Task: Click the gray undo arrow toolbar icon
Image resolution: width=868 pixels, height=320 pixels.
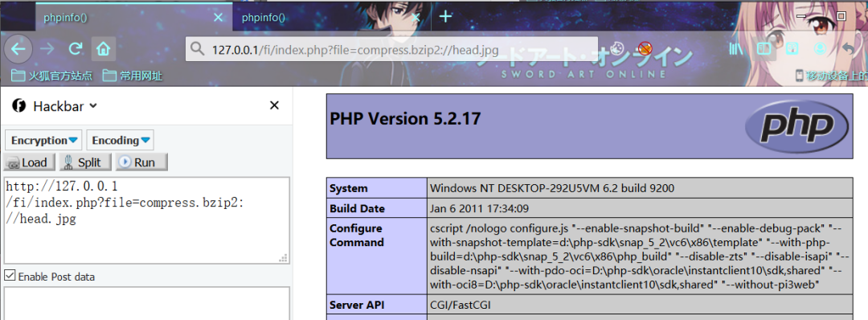Action: pyautogui.click(x=849, y=49)
